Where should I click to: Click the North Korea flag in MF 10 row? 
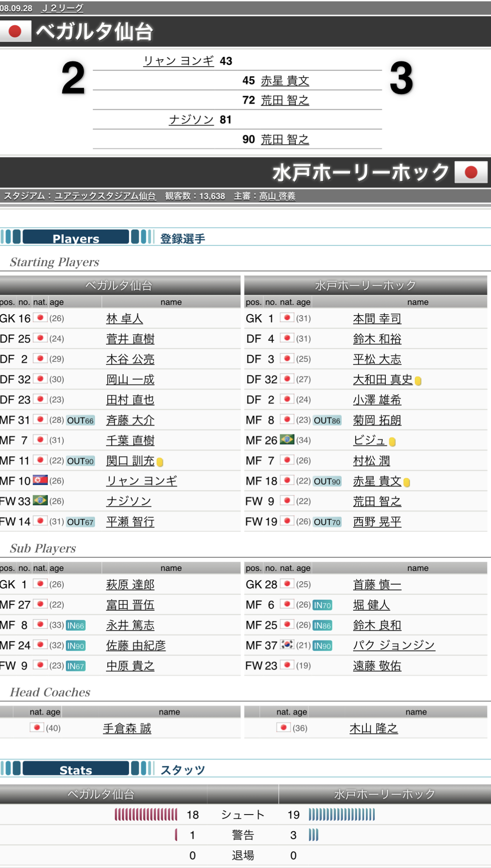click(x=40, y=480)
